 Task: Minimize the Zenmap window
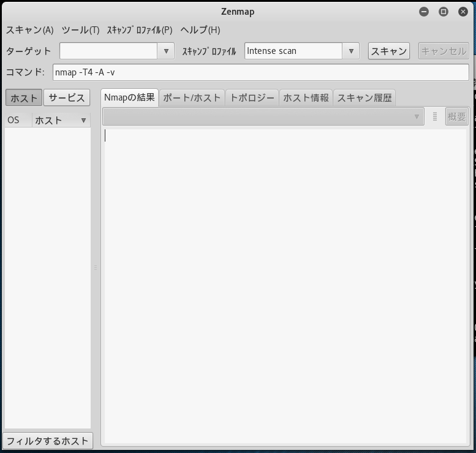[424, 12]
